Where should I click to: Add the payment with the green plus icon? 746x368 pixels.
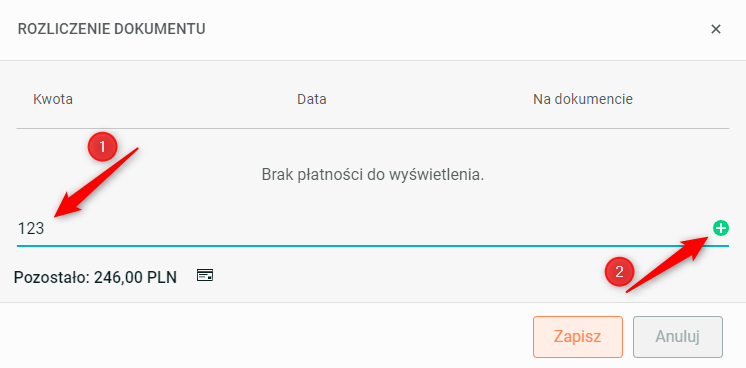pos(720,229)
